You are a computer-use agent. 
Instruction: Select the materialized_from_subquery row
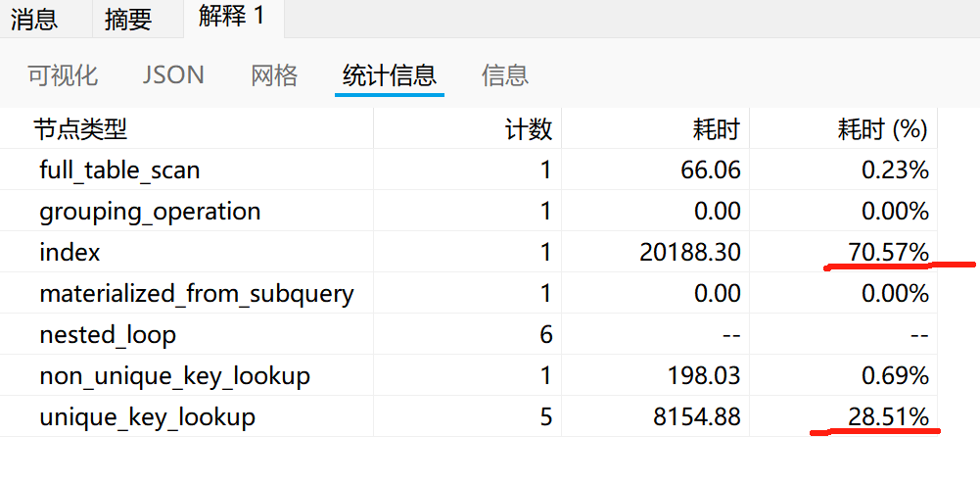click(x=468, y=294)
